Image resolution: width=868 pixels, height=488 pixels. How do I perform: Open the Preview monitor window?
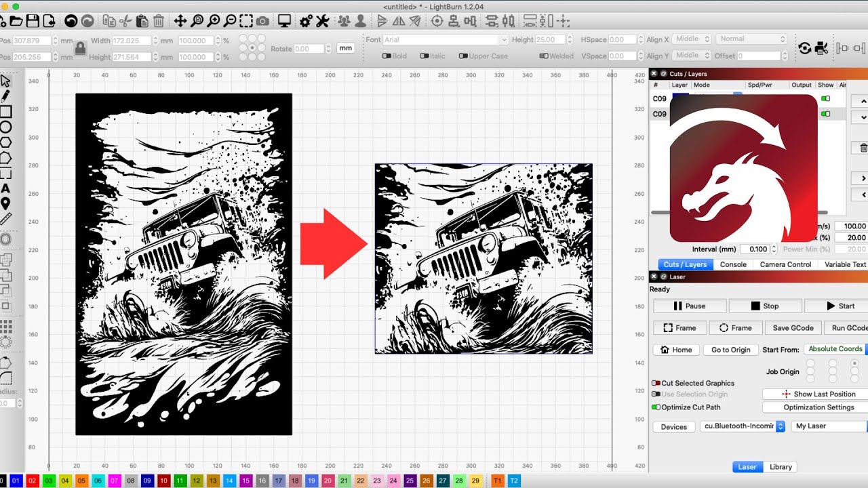(x=284, y=21)
